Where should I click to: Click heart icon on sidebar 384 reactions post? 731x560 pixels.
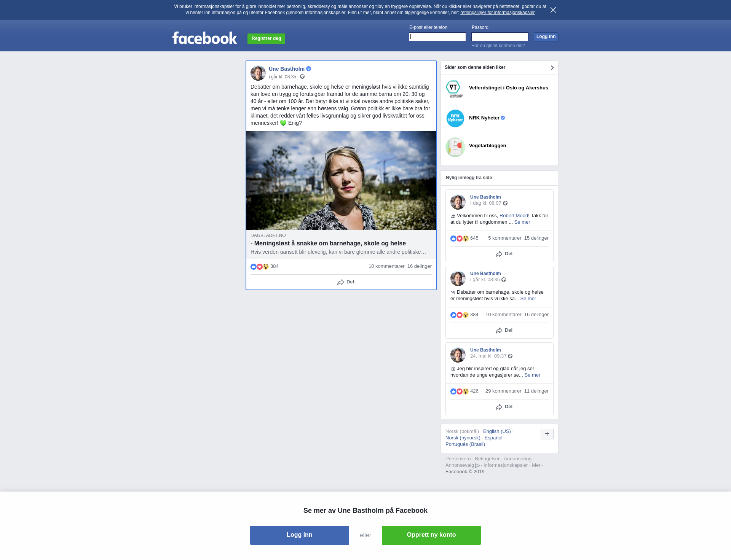[460, 315]
